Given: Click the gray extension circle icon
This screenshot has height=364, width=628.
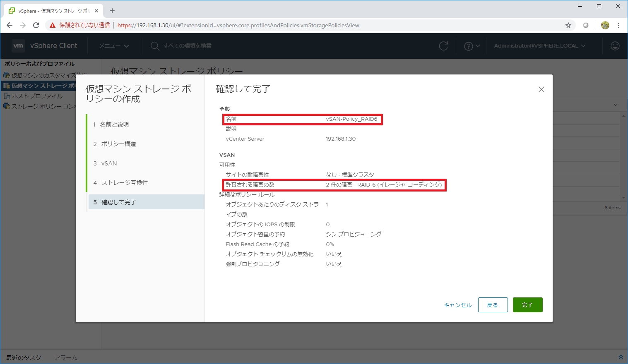Looking at the screenshot, I should coord(586,25).
